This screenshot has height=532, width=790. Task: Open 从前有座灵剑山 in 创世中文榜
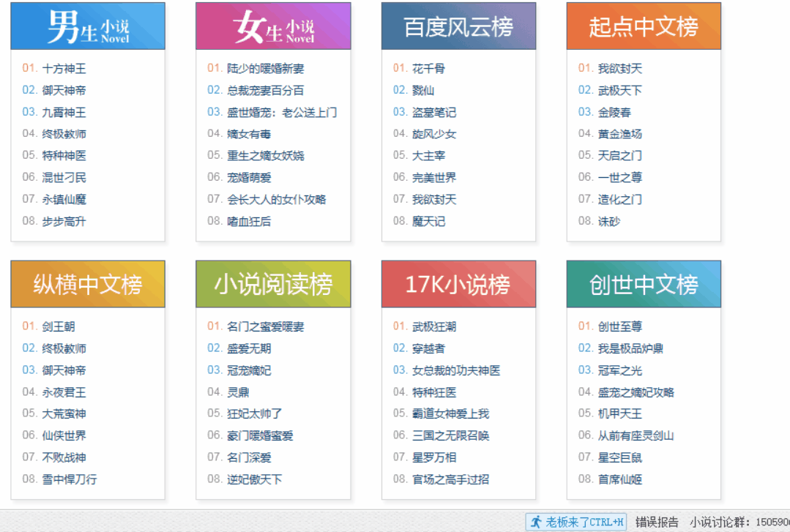point(636,435)
